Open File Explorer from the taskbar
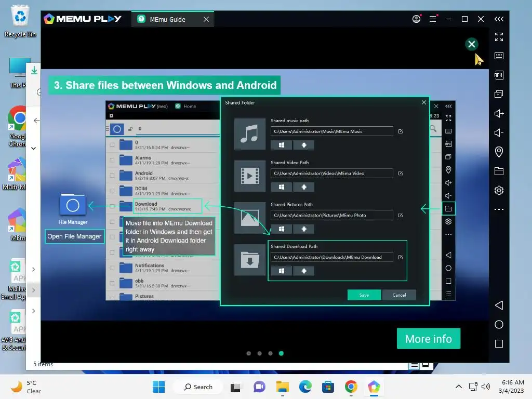Screen dimensions: 532x399 pos(282,387)
